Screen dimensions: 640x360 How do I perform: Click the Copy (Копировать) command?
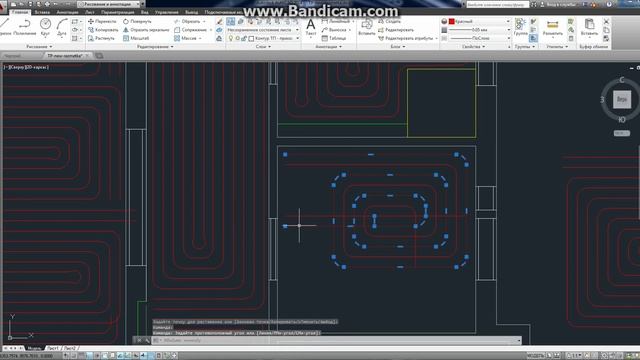103,30
